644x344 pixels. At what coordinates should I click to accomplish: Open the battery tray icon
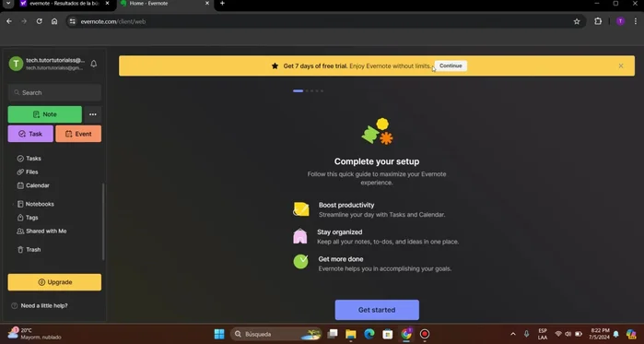click(x=579, y=334)
